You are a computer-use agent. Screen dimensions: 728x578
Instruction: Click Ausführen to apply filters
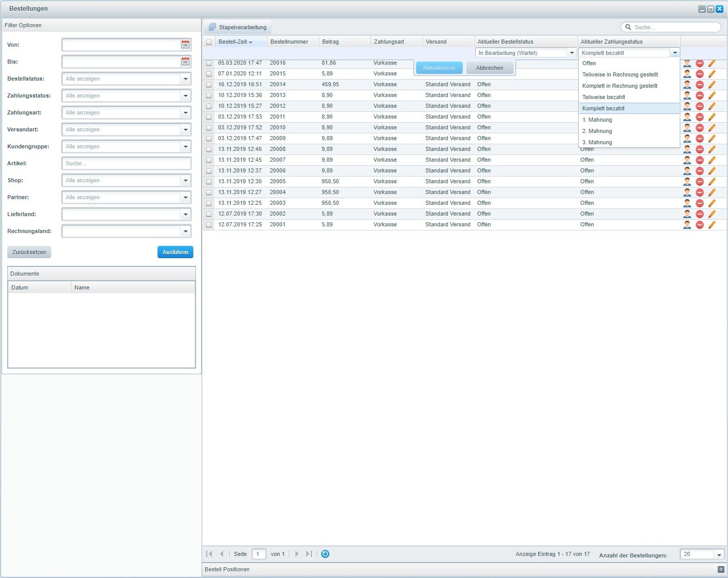(175, 252)
